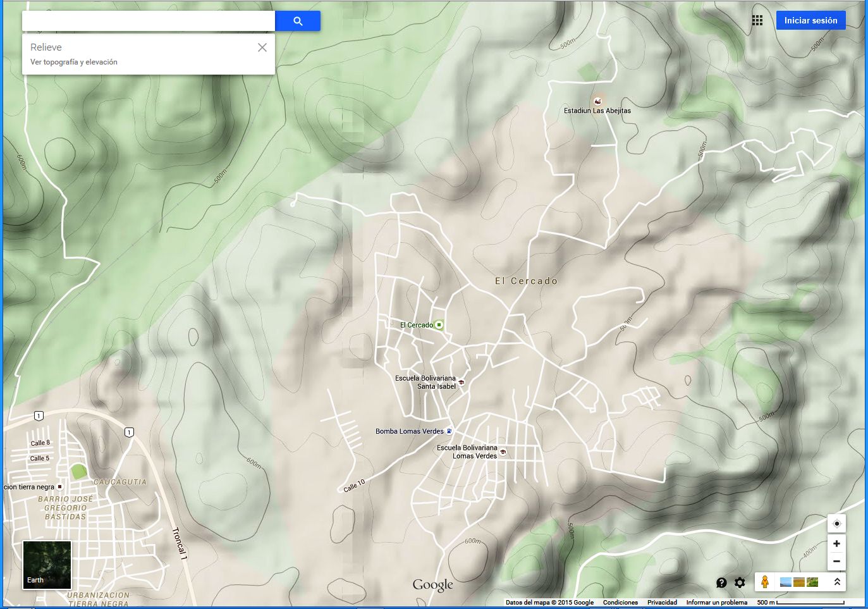Click the show my location icon
Viewport: 868px width, 609px height.
coord(836,524)
